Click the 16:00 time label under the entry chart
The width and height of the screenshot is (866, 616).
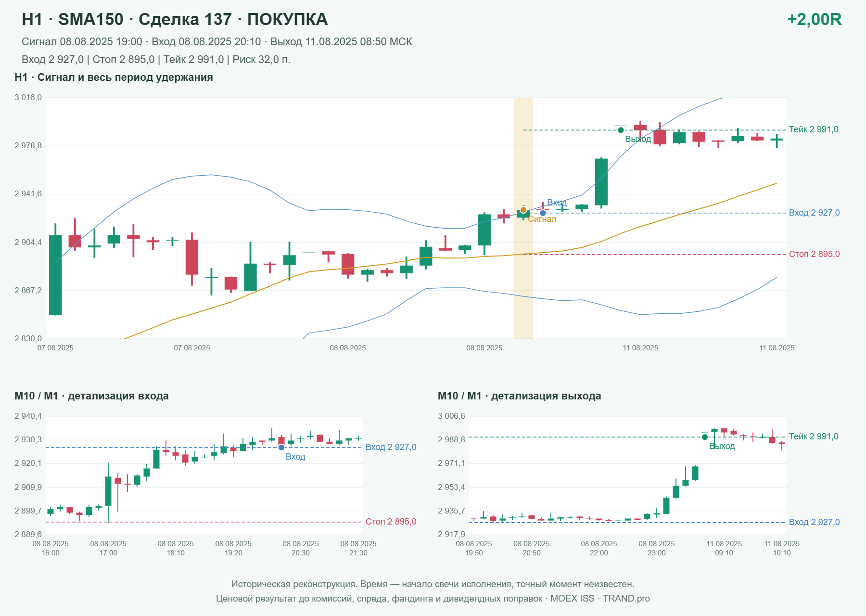pyautogui.click(x=51, y=553)
